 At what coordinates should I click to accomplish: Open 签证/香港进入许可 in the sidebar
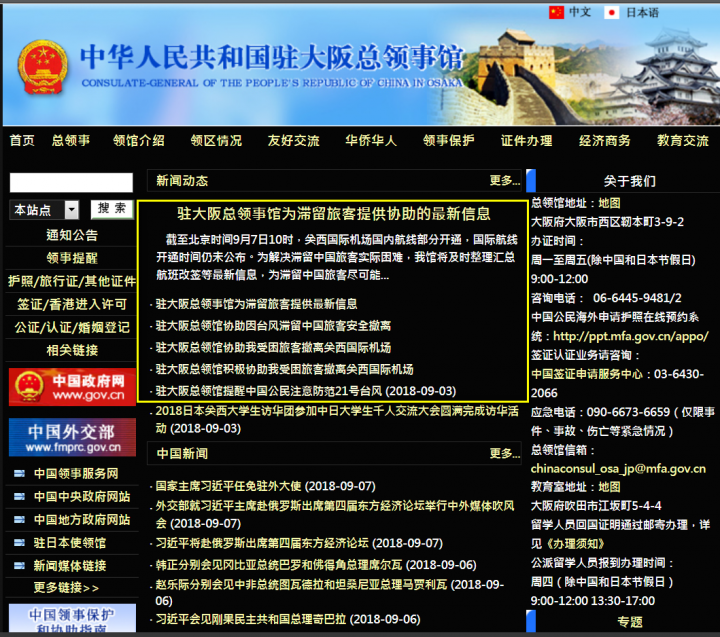[x=72, y=304]
